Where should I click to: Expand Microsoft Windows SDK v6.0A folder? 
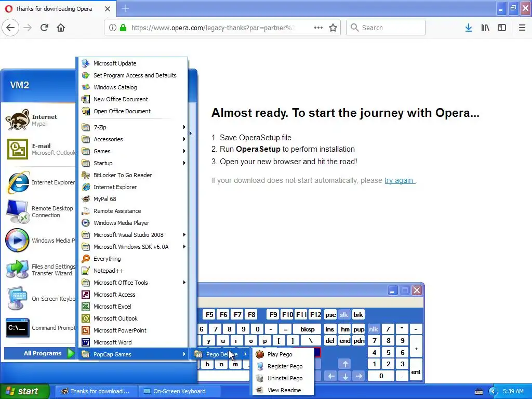click(133, 247)
